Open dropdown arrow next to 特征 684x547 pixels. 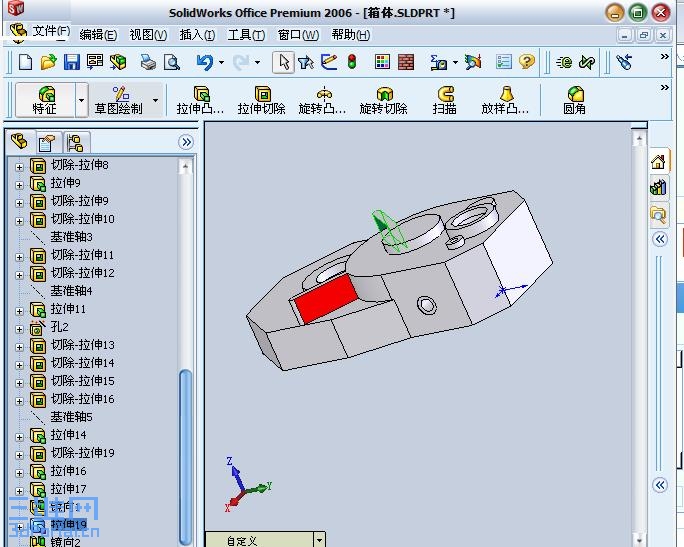tap(82, 100)
